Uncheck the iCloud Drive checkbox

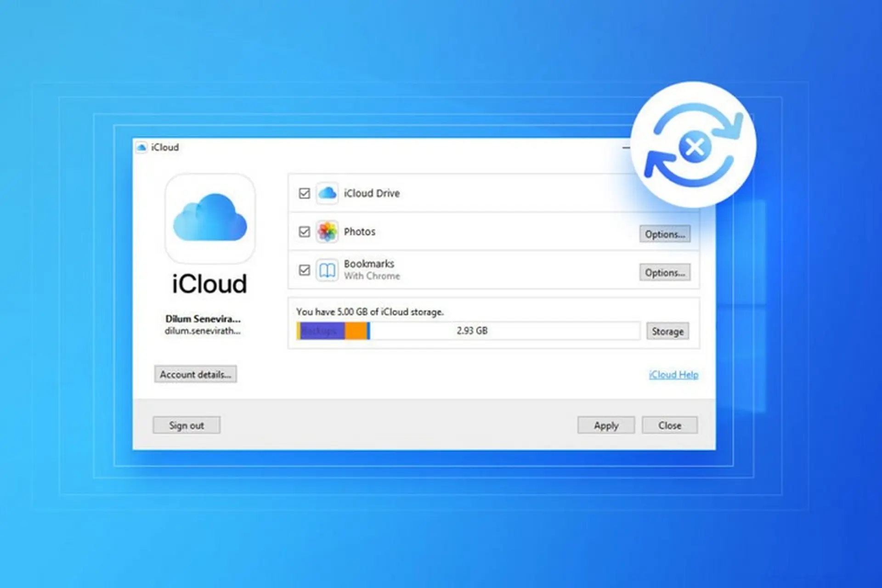[x=304, y=193]
